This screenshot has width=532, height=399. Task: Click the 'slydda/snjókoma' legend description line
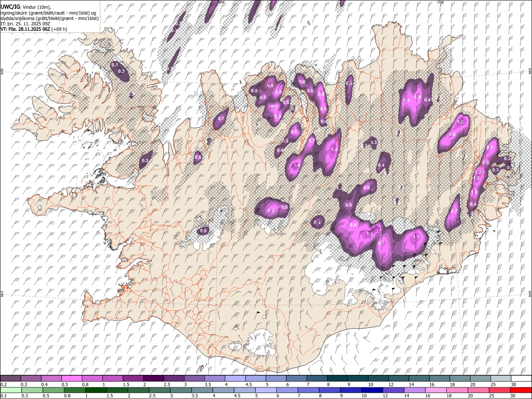click(x=50, y=18)
